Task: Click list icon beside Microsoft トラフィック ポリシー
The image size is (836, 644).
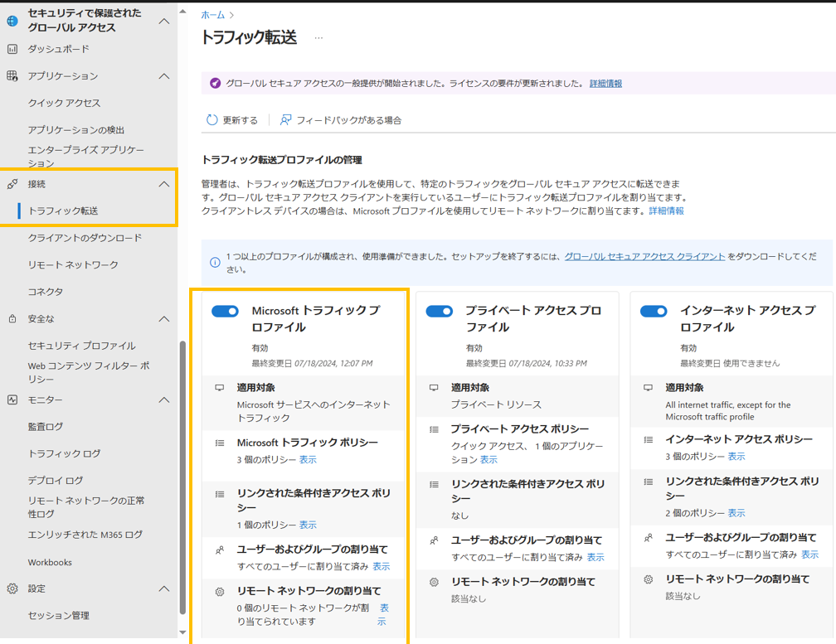Action: click(x=220, y=443)
